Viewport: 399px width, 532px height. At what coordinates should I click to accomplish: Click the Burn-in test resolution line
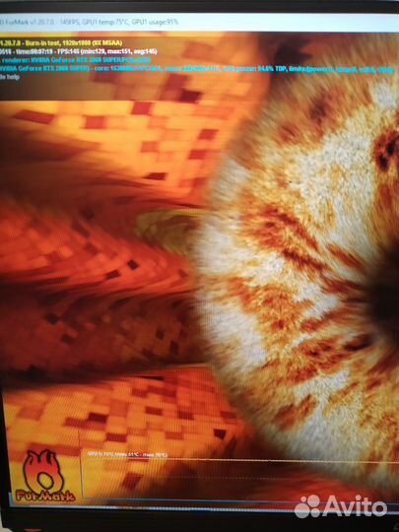(x=61, y=43)
